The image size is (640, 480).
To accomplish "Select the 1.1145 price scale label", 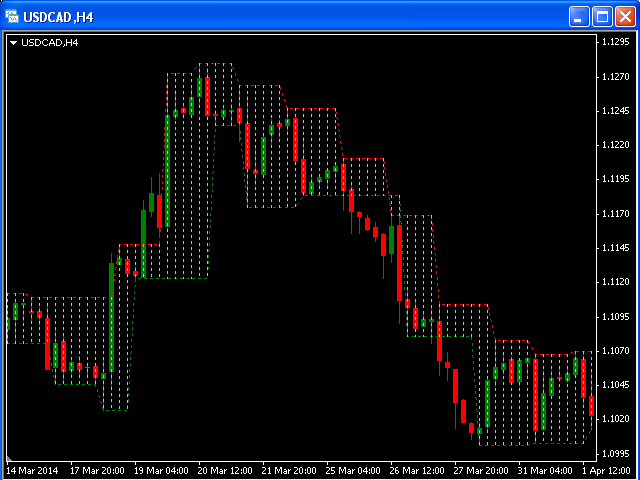I will pyautogui.click(x=616, y=248).
